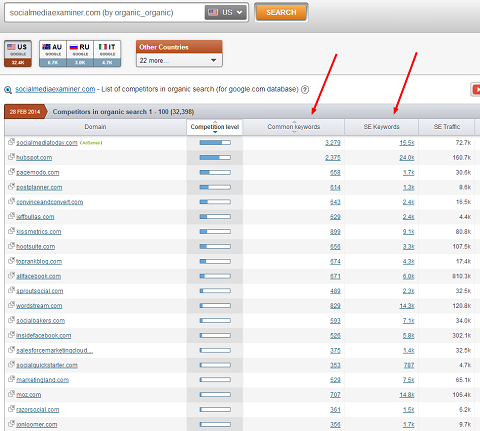Open SE keywords 24.0k for hubspot.com
The width and height of the screenshot is (480, 431).
(407, 158)
